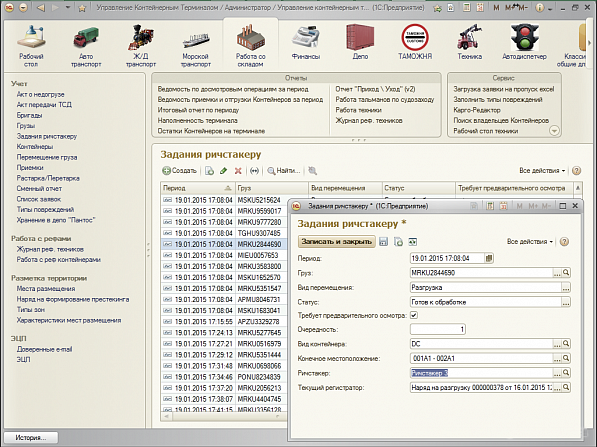Click ellipsis selector of Вид перемещения field
This screenshot has width=597, height=447.
point(566,287)
